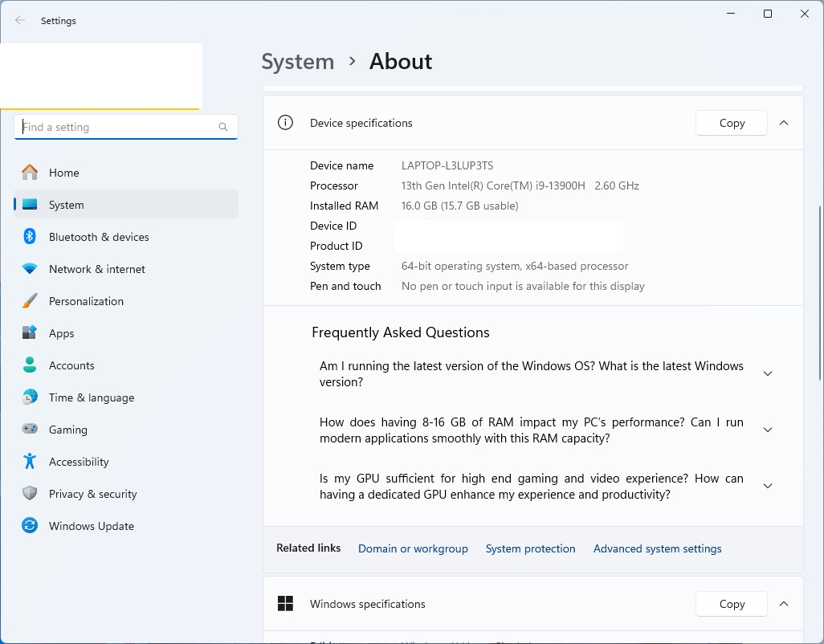Click the Accounts person icon

tap(30, 365)
